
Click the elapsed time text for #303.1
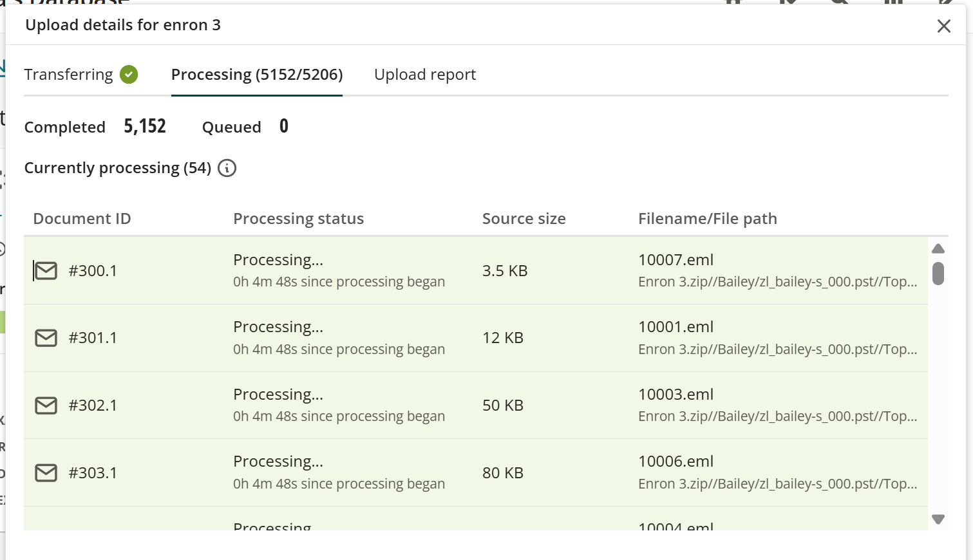pos(339,484)
